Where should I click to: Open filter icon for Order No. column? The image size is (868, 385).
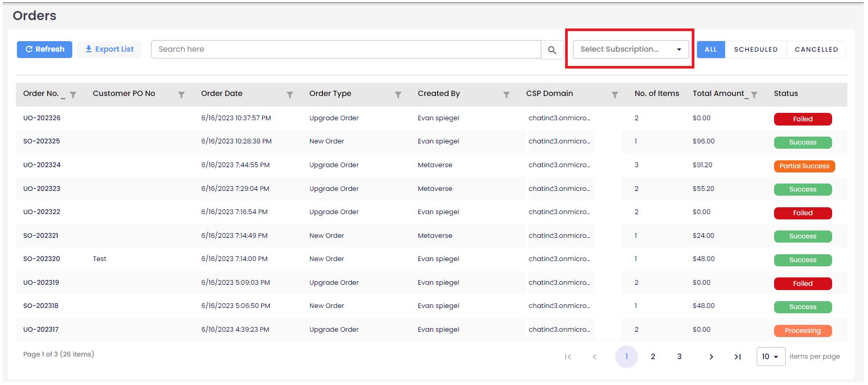pos(73,95)
